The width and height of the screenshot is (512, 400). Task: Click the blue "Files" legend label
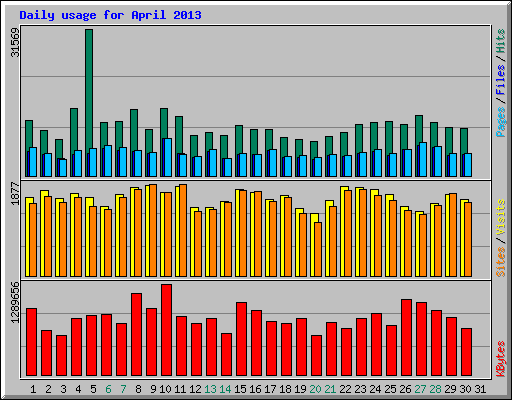[x=500, y=79]
